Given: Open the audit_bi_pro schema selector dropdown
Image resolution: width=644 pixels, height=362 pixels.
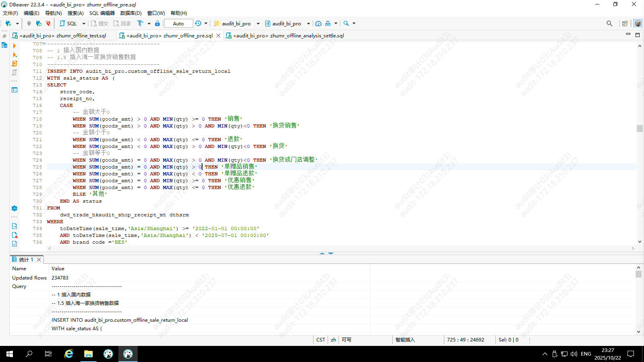Looking at the screenshot, I should 308,23.
